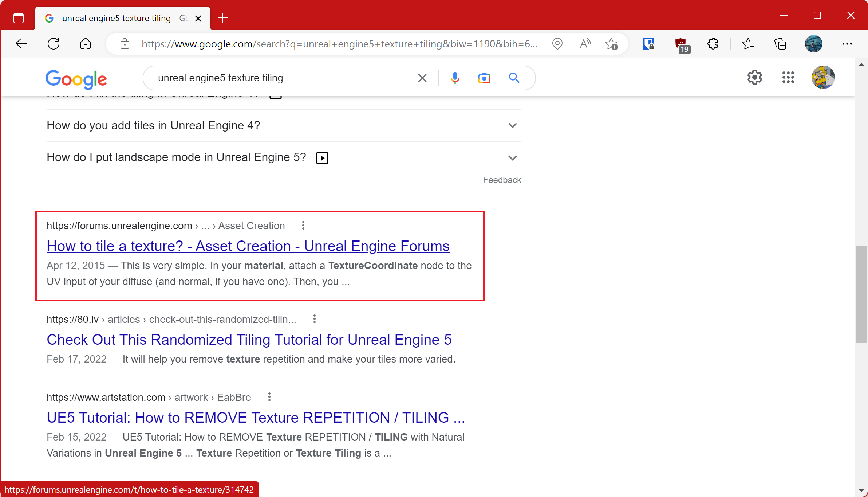This screenshot has width=868, height=497.
Task: Add page to favorites star icon
Action: 611,44
